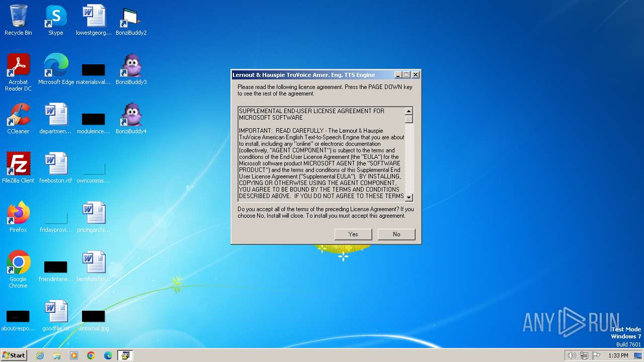Open the departmen Word document

pyautogui.click(x=55, y=119)
